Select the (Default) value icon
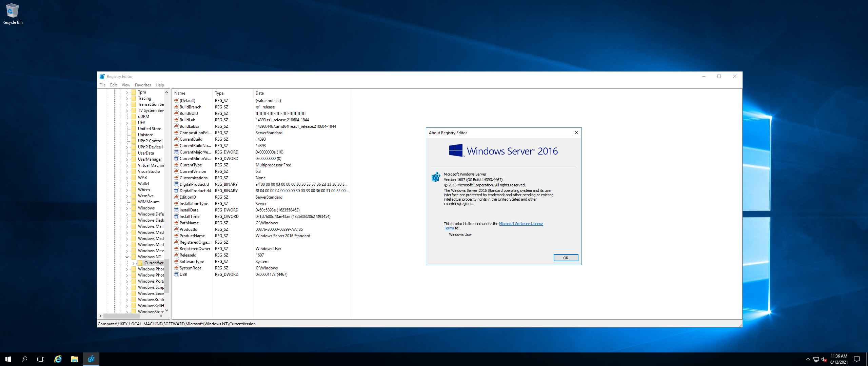Viewport: 868px width, 366px height. click(x=176, y=101)
